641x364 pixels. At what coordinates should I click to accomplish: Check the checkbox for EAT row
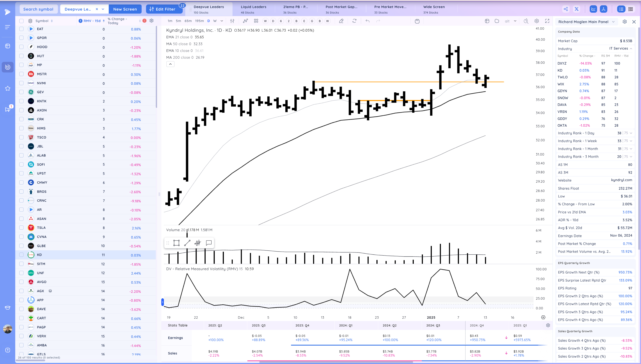(x=21, y=29)
